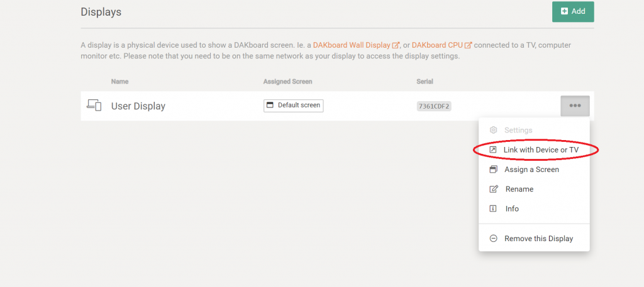
Task: Click the pencil edit icon beside Rename
Action: (x=494, y=189)
